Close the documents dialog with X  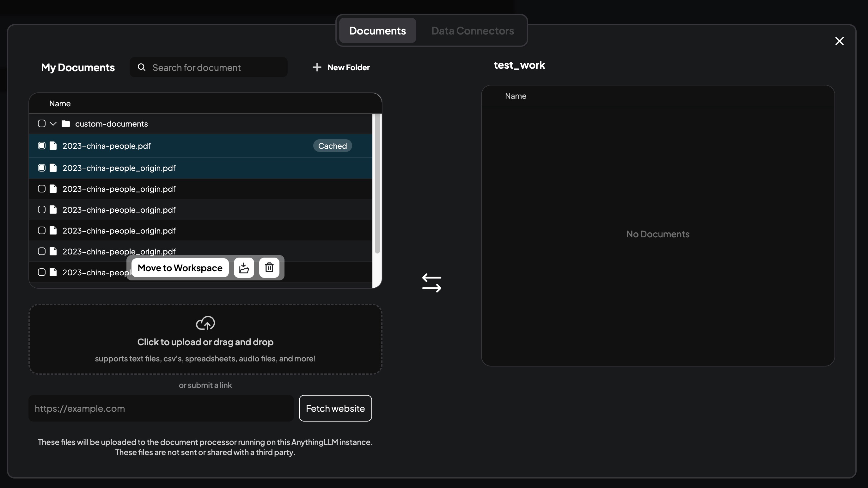pos(839,41)
